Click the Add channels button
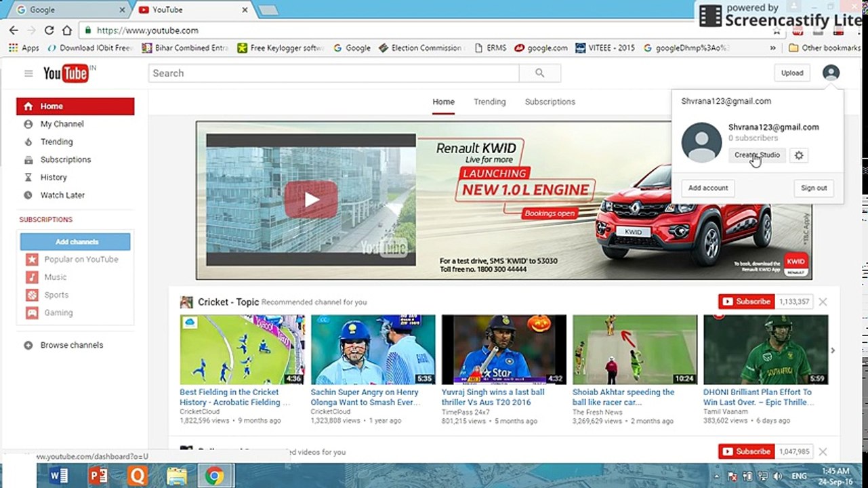The height and width of the screenshot is (488, 868). pos(75,242)
